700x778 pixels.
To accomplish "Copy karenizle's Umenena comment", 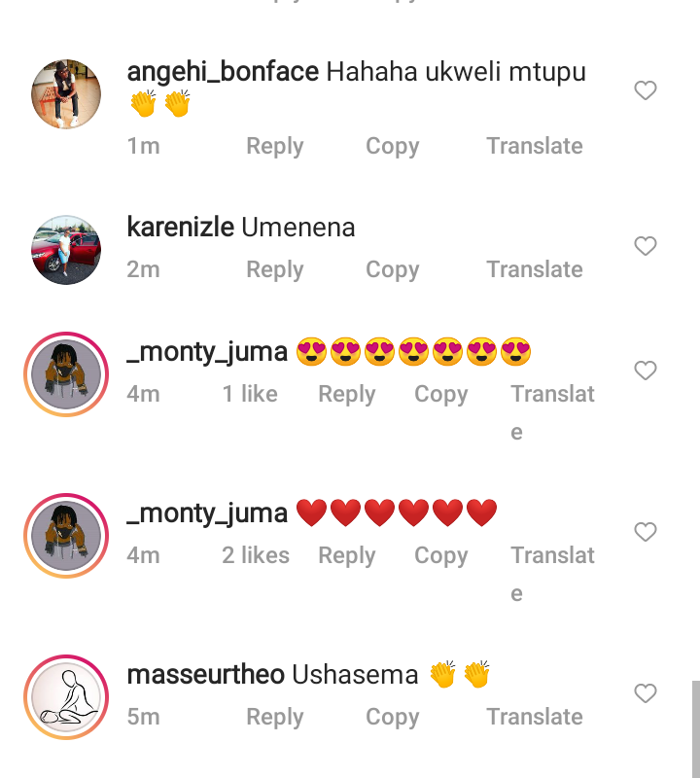I will click(393, 270).
